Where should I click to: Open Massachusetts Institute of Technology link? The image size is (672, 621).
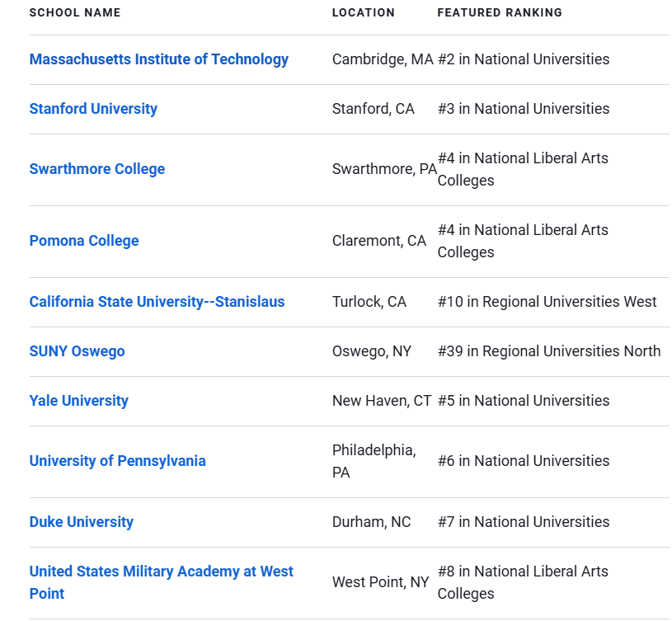point(158,59)
